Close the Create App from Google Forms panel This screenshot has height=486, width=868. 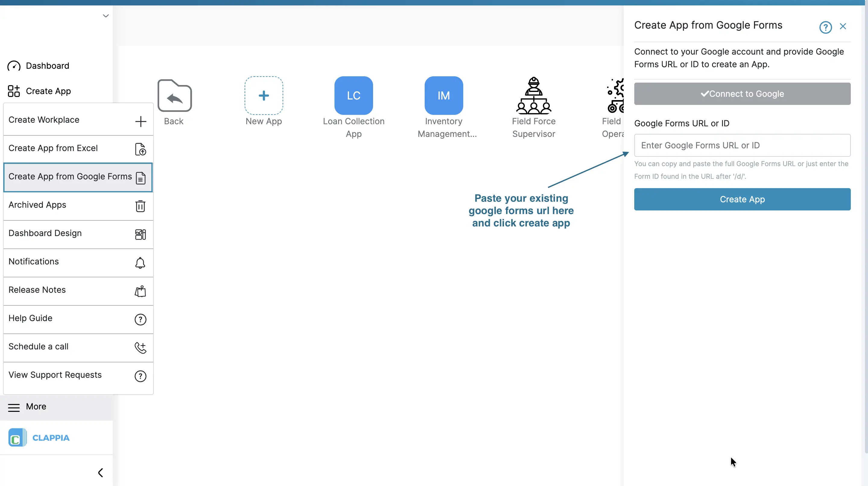pyautogui.click(x=843, y=26)
